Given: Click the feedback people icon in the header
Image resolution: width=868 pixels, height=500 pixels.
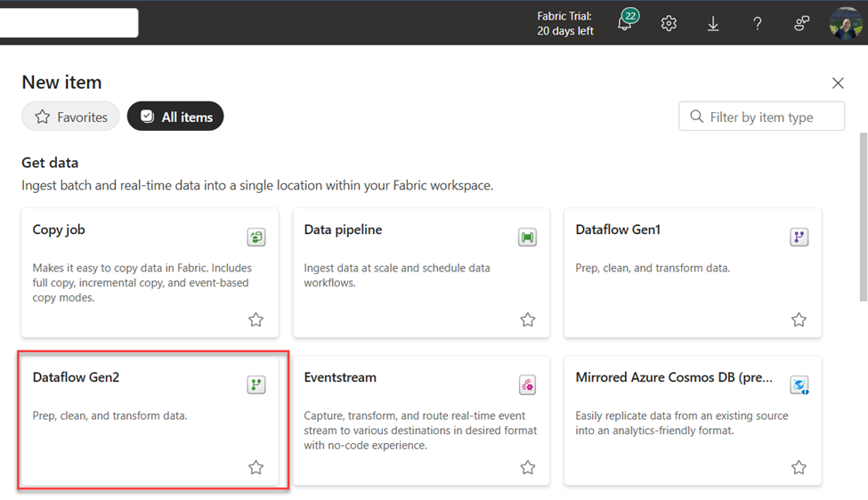Looking at the screenshot, I should (801, 23).
